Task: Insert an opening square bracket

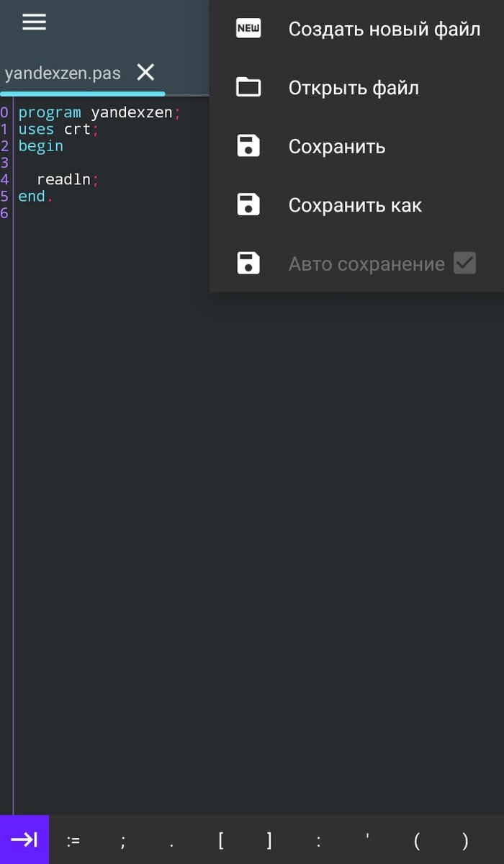Action: pyautogui.click(x=220, y=840)
